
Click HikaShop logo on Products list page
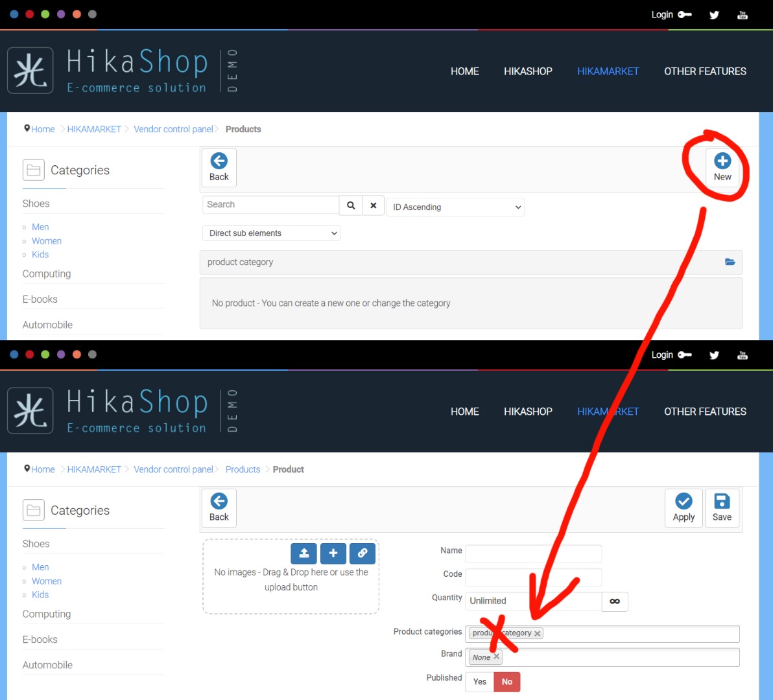pos(123,71)
